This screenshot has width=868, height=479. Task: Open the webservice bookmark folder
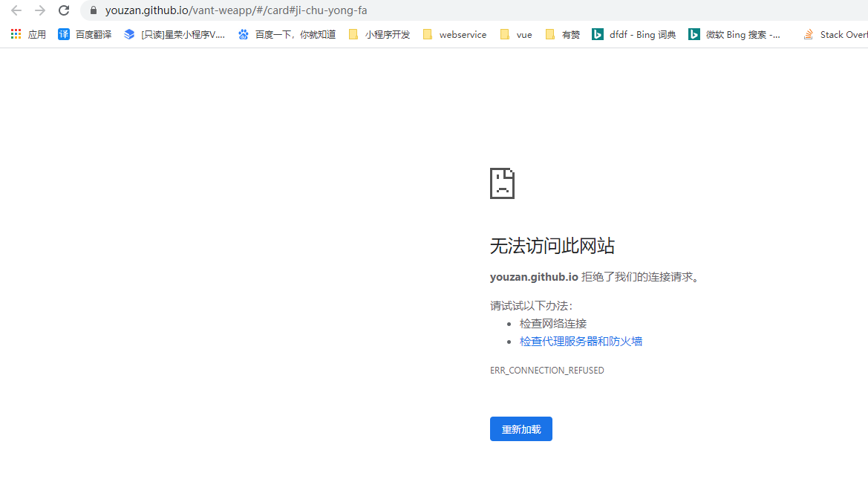[x=454, y=34]
